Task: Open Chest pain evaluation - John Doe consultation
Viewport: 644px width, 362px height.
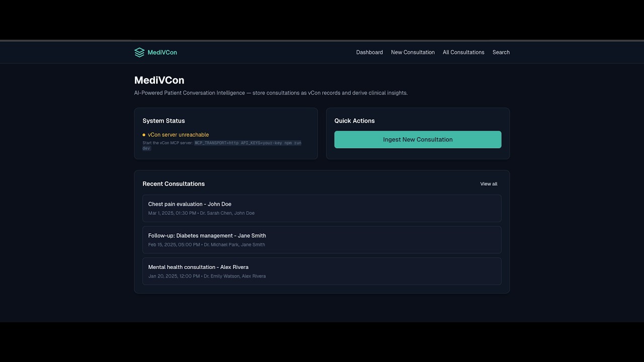Action: [322, 208]
